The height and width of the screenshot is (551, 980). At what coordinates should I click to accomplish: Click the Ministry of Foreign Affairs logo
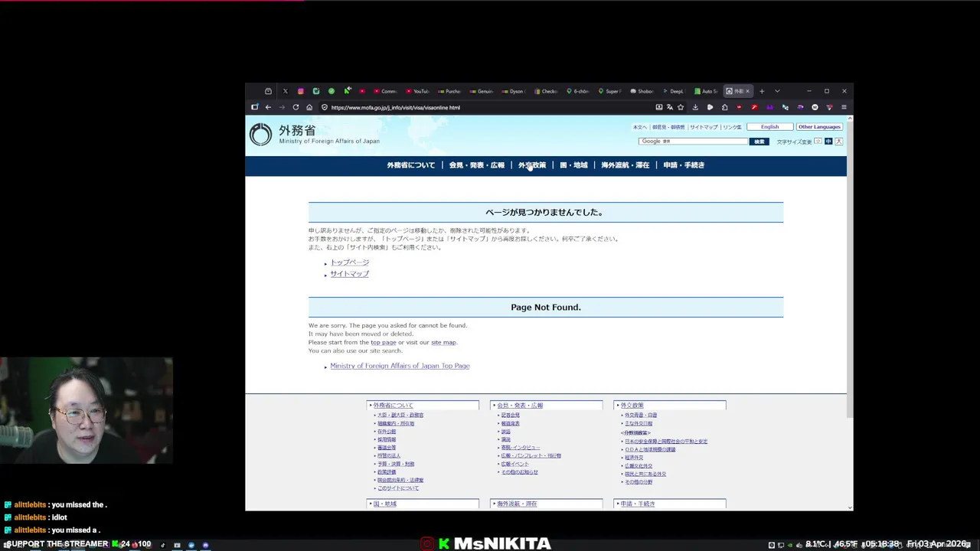click(x=315, y=135)
